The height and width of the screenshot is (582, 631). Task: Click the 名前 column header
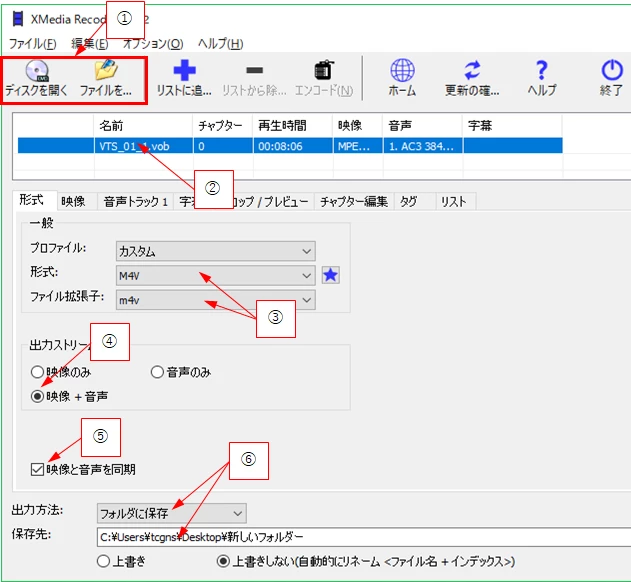coord(143,126)
